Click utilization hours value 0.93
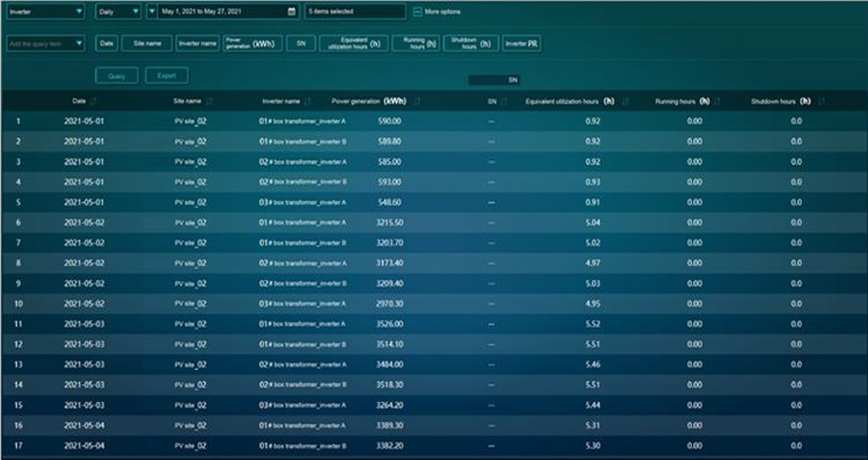Screen dimensions: 868x460 click(x=593, y=182)
